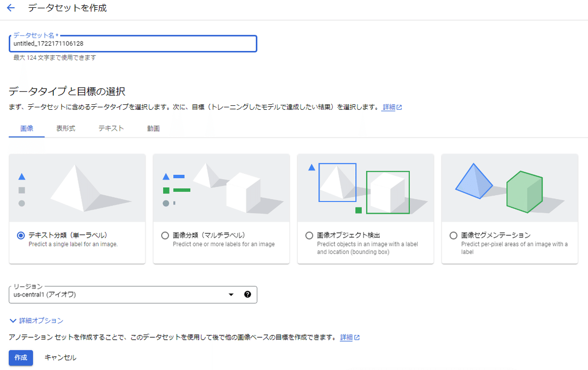Viewport: 588px width, 370px height.
Task: Switch to the 画像 tab
Action: [x=27, y=128]
